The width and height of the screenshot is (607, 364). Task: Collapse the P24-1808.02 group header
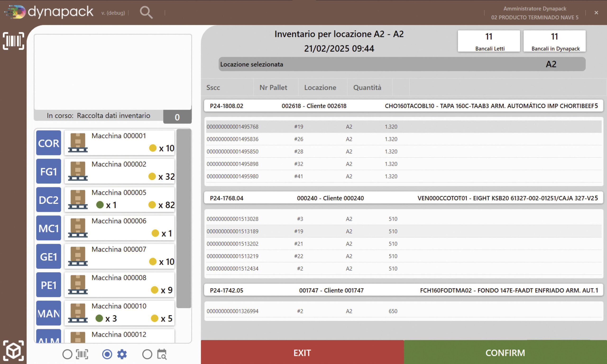404,106
